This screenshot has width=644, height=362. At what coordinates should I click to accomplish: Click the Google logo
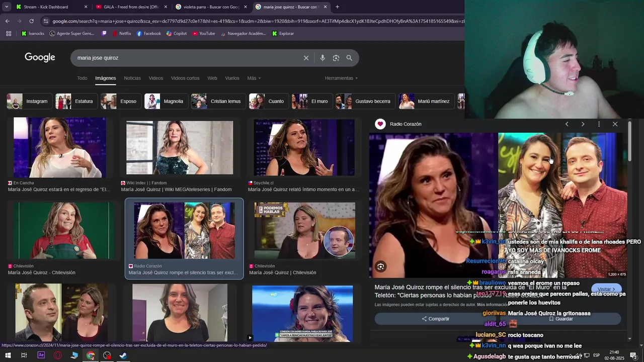40,57
